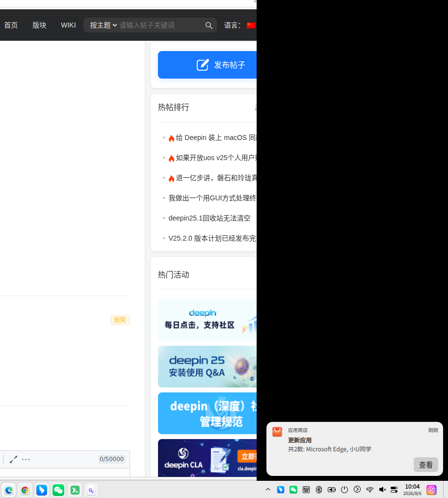The width and height of the screenshot is (448, 498).
Task: Open the control center toggles icon
Action: tap(394, 490)
